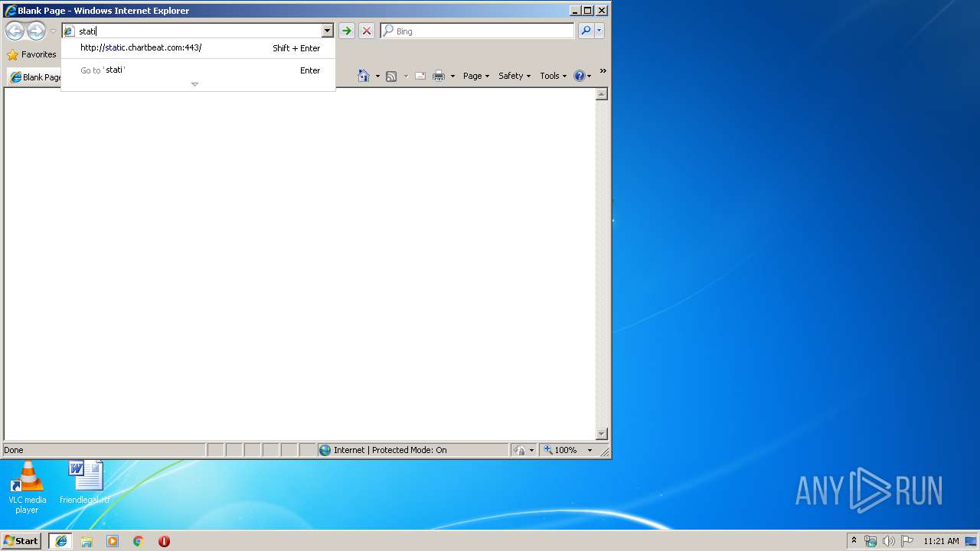Viewport: 980px width, 551px height.
Task: Open the Print options dropdown arrow
Action: [452, 76]
